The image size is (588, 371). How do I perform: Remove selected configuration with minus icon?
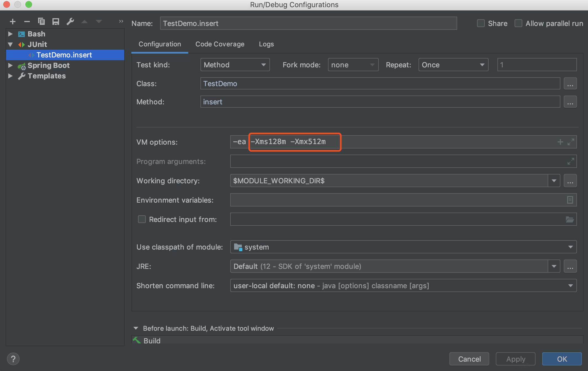27,22
